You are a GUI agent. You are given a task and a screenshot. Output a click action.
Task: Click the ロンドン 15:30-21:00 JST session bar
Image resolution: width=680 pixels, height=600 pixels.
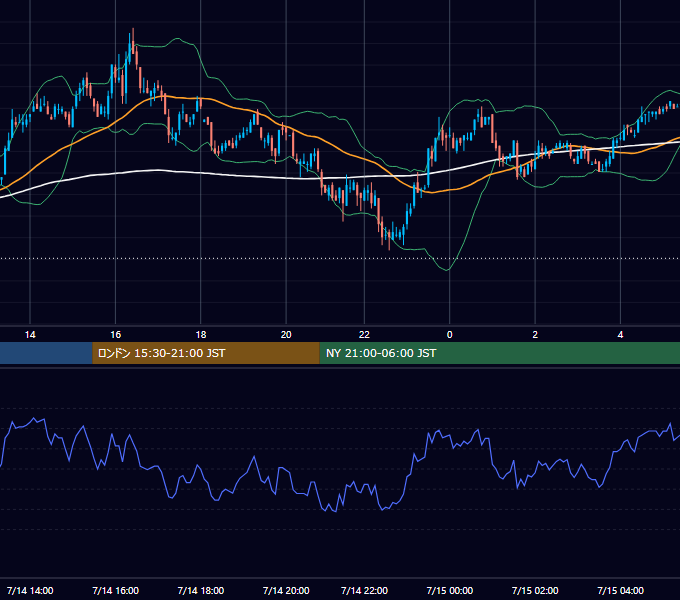click(206, 353)
